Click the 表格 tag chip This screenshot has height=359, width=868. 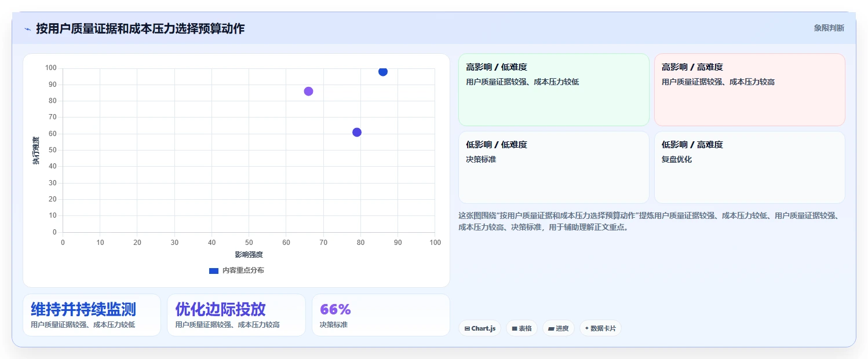(521, 328)
